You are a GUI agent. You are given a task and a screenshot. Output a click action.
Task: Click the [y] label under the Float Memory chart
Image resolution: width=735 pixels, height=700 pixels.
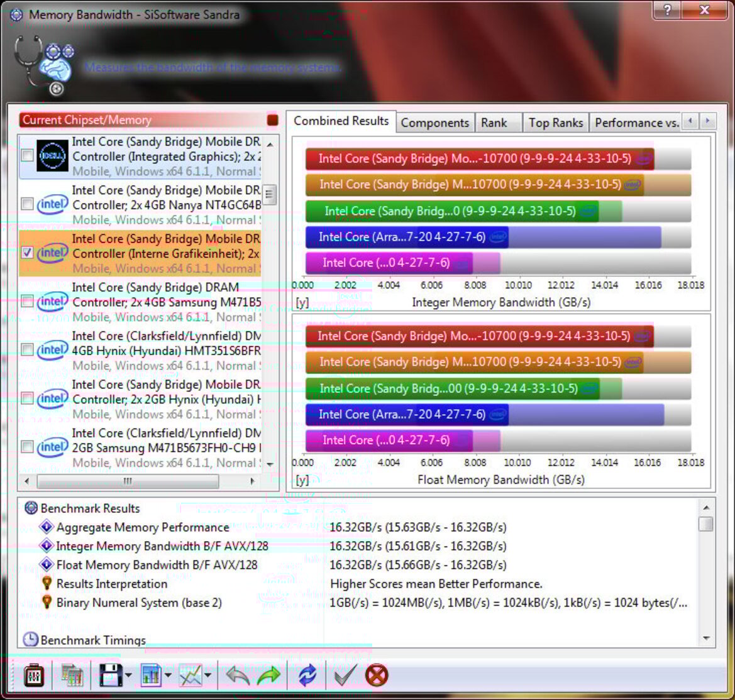pyautogui.click(x=302, y=480)
